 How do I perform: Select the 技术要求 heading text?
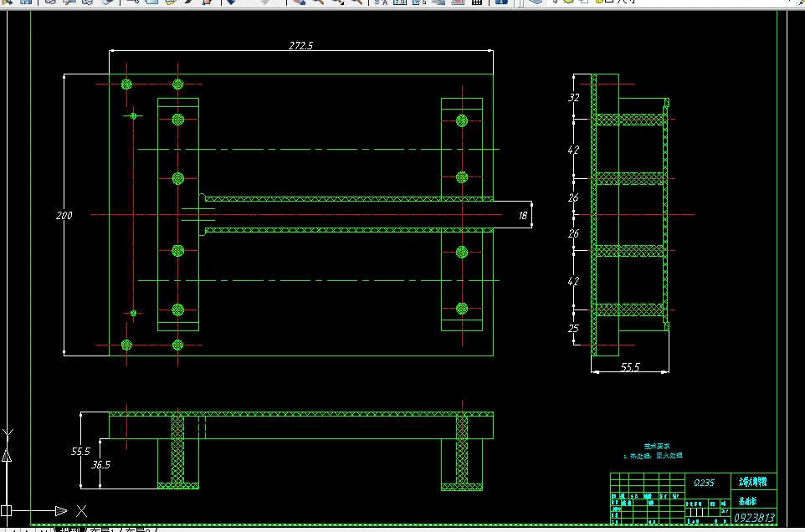657,447
